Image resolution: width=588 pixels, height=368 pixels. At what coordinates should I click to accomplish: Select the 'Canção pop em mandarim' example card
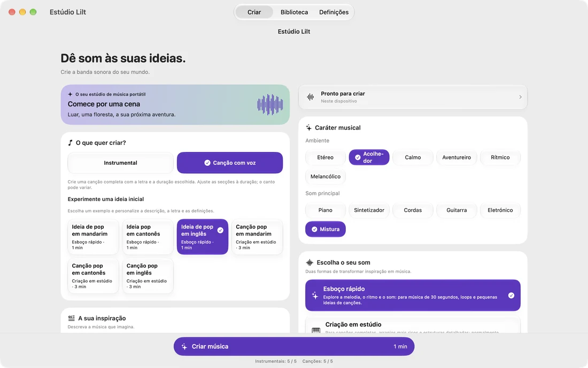click(x=257, y=237)
